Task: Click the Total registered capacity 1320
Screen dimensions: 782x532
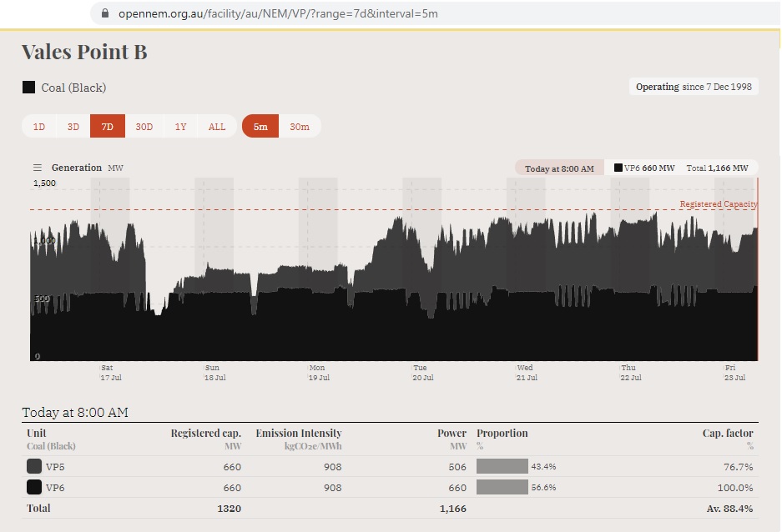Action: [230, 509]
